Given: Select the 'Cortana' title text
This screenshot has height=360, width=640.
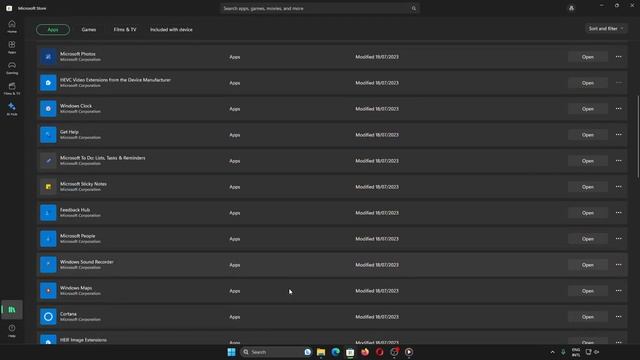Looking at the screenshot, I should point(68,314).
